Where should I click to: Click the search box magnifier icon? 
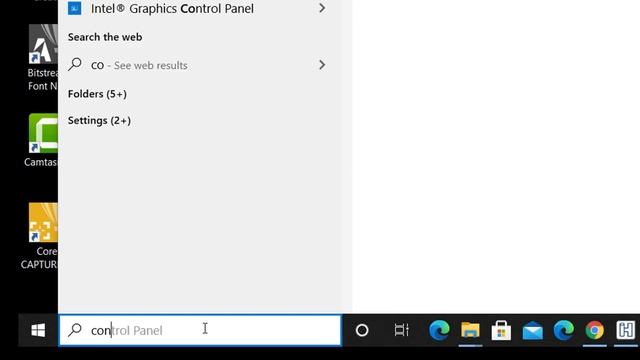pyautogui.click(x=75, y=330)
